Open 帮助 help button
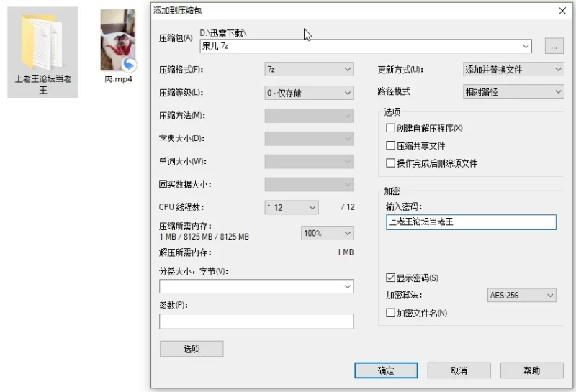Viewport: 576px width, 392px height. pos(532,370)
